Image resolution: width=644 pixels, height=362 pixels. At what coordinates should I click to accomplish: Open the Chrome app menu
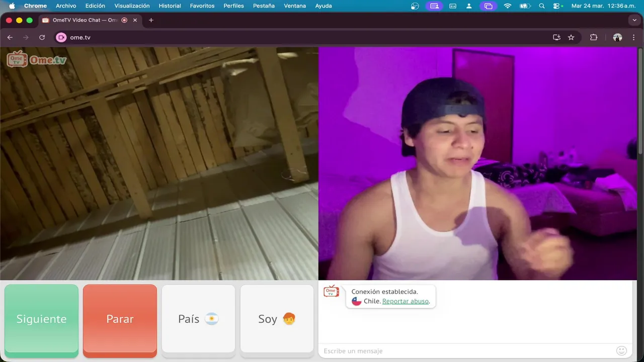click(35, 6)
